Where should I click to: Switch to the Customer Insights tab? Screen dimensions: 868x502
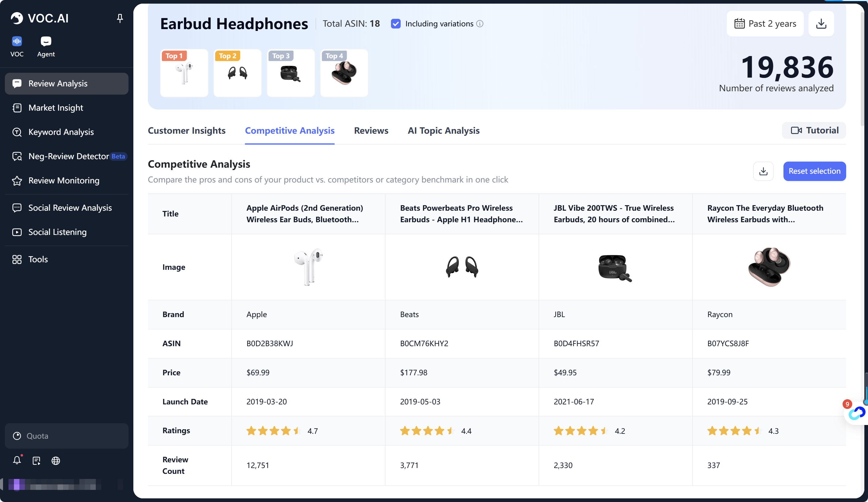186,131
